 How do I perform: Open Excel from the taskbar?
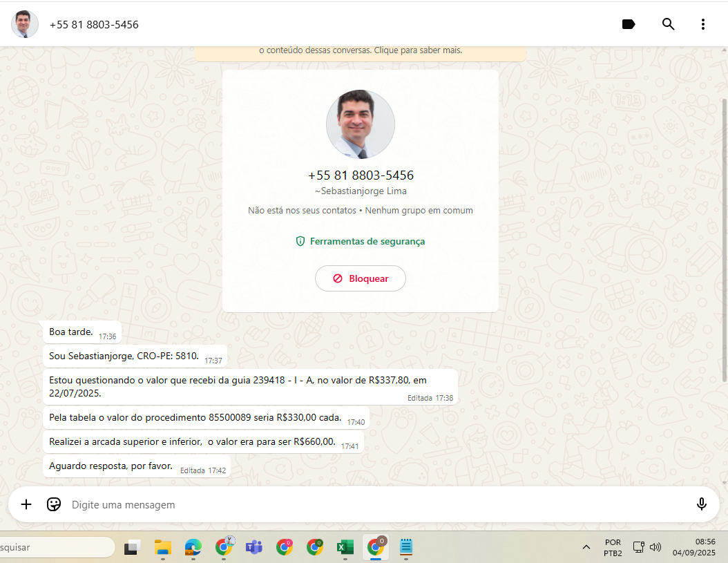(345, 548)
